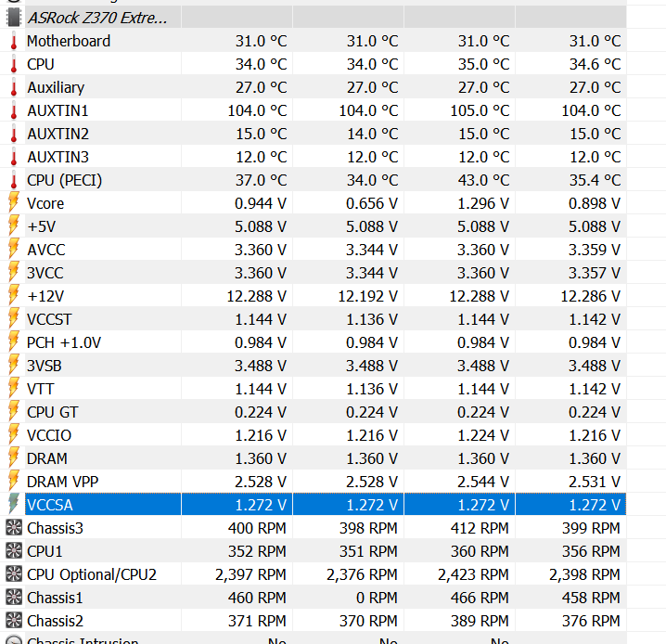Click the fan icon beside Chassis2
This screenshot has width=666, height=644.
[14, 621]
